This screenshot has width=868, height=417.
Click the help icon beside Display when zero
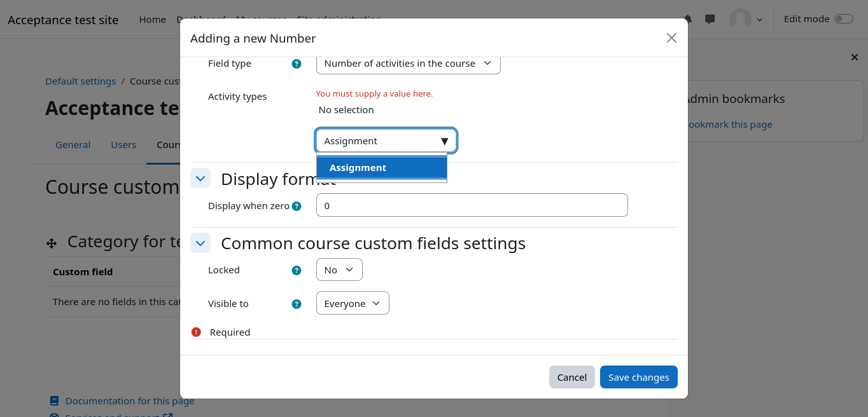point(296,206)
